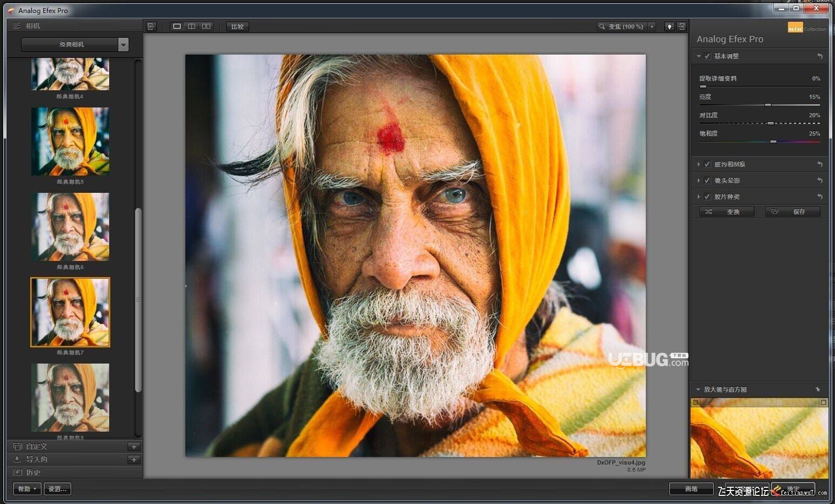Click the 变焦 (100 %) zoom label
This screenshot has height=504, width=835.
click(626, 26)
